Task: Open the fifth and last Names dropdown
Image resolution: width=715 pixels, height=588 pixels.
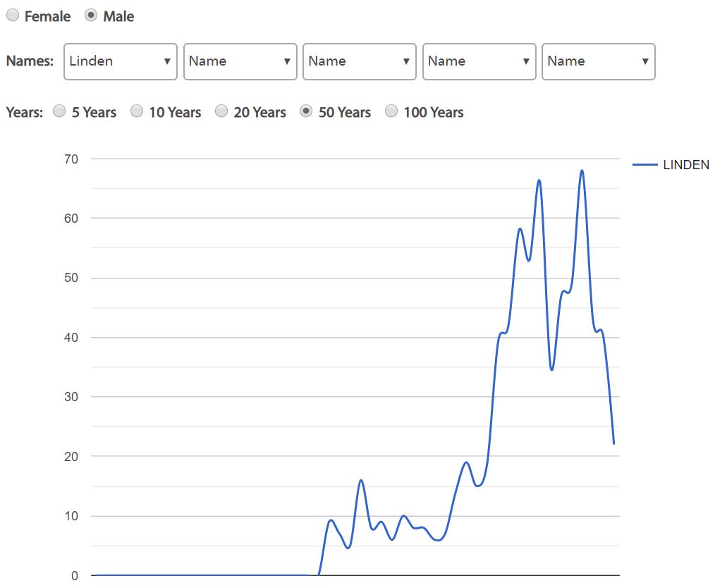Action: (x=598, y=61)
